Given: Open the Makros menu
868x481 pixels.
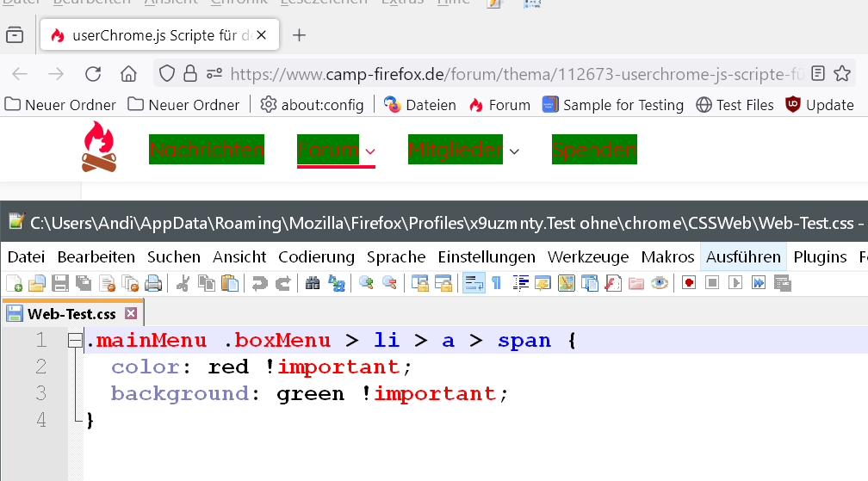Looking at the screenshot, I should (x=667, y=257).
